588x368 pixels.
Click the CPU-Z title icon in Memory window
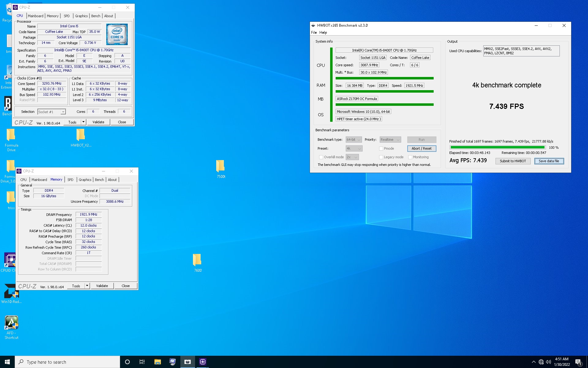tap(19, 171)
